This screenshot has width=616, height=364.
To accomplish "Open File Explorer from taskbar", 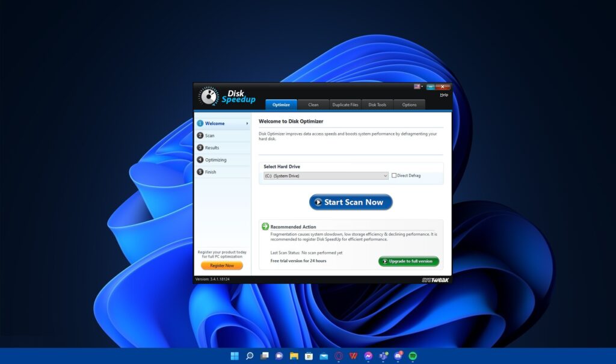I will pyautogui.click(x=294, y=356).
